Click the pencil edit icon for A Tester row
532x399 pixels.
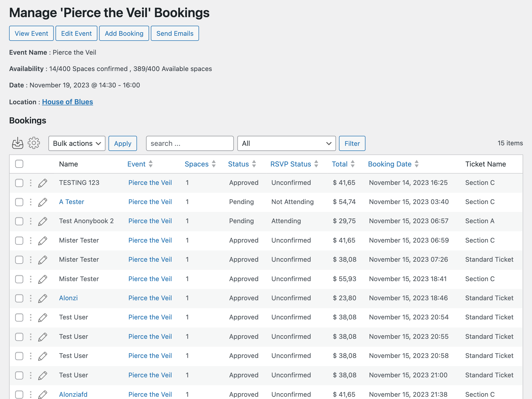tap(43, 202)
